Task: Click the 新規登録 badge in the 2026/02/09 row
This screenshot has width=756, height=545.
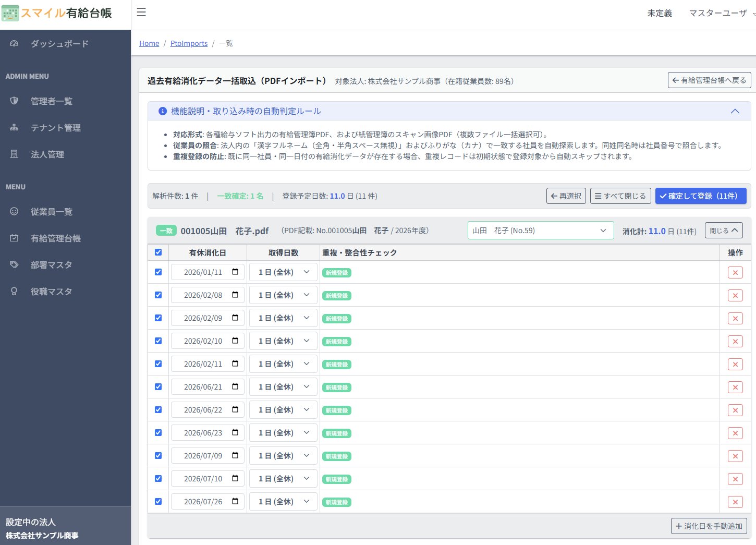Action: [x=337, y=319]
